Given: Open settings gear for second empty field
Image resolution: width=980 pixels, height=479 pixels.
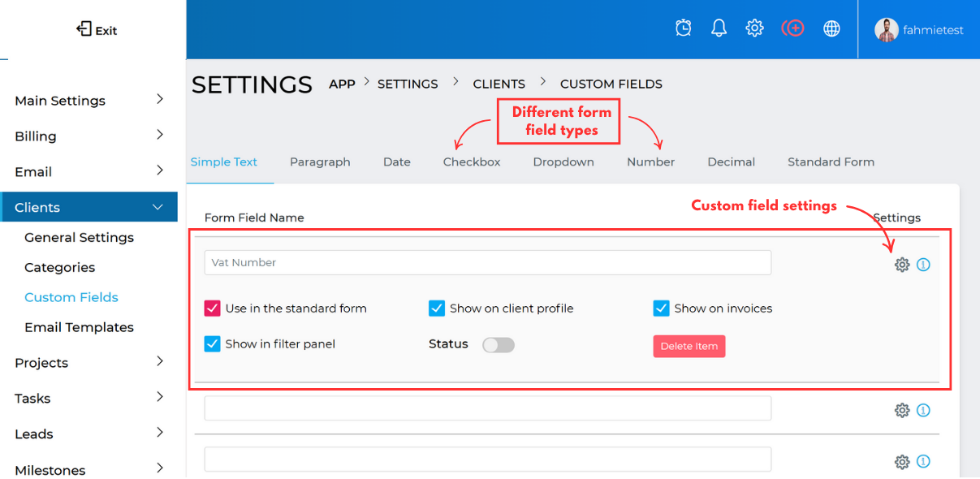Looking at the screenshot, I should coord(902,410).
